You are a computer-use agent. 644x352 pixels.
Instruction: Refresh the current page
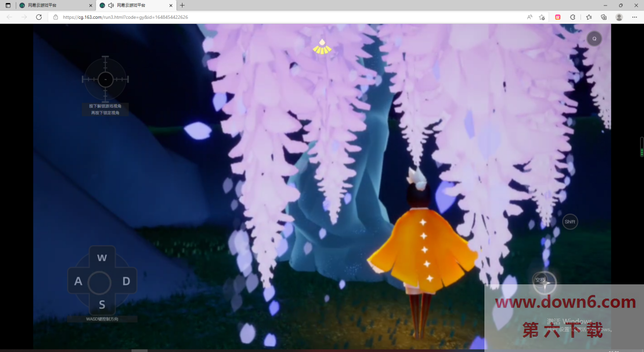pos(39,17)
